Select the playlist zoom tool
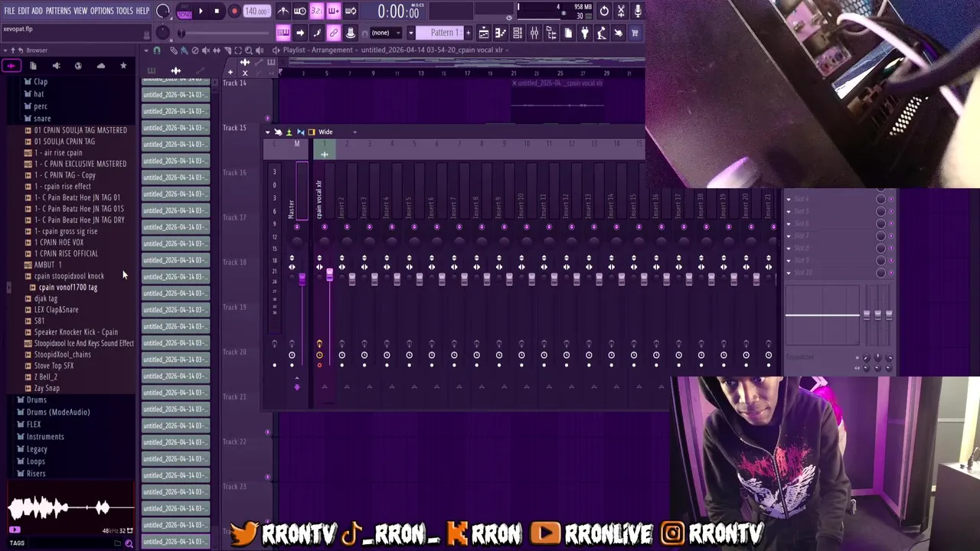Image resolution: width=980 pixels, height=551 pixels. pyautogui.click(x=249, y=51)
